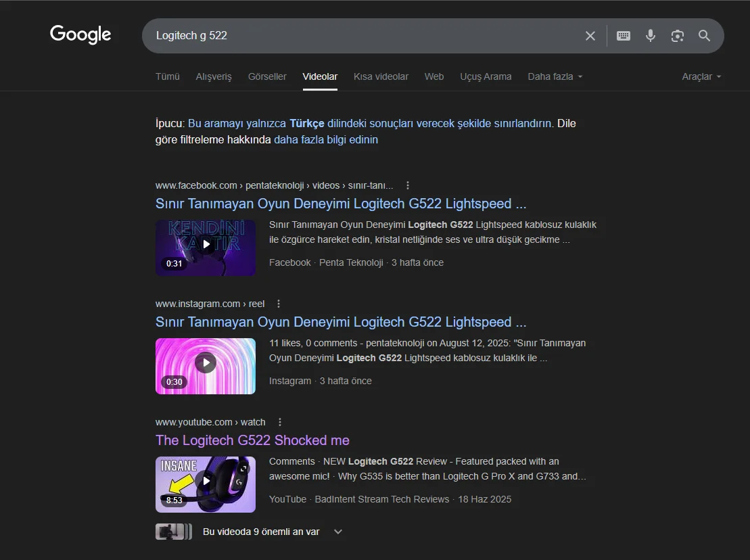Play the Facebook video thumbnail 0:31
This screenshot has width=750, height=560.
coord(205,248)
